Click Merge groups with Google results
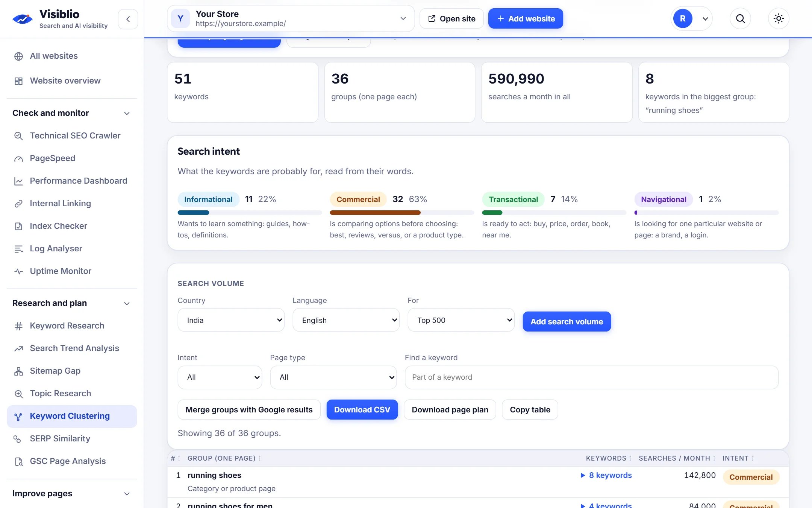 point(249,409)
